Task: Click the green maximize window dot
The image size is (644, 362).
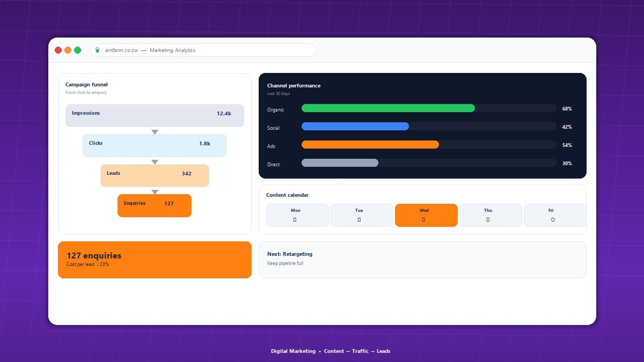Action: (x=77, y=50)
